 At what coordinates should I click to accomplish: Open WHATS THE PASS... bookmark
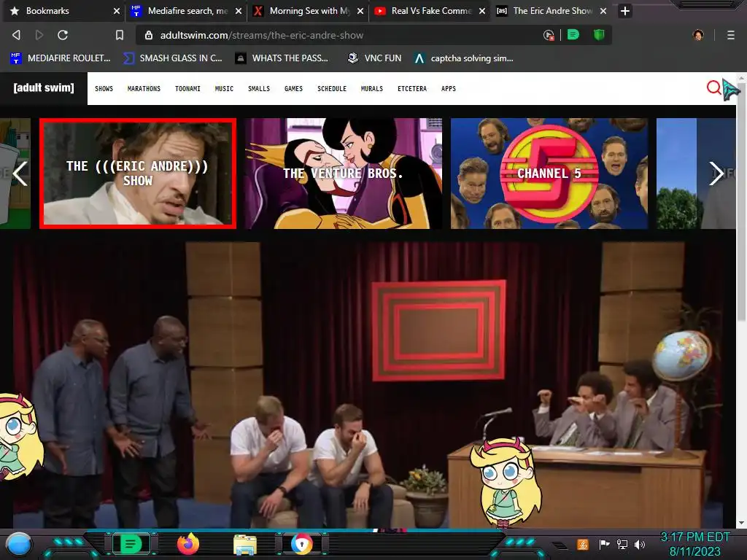pos(282,58)
